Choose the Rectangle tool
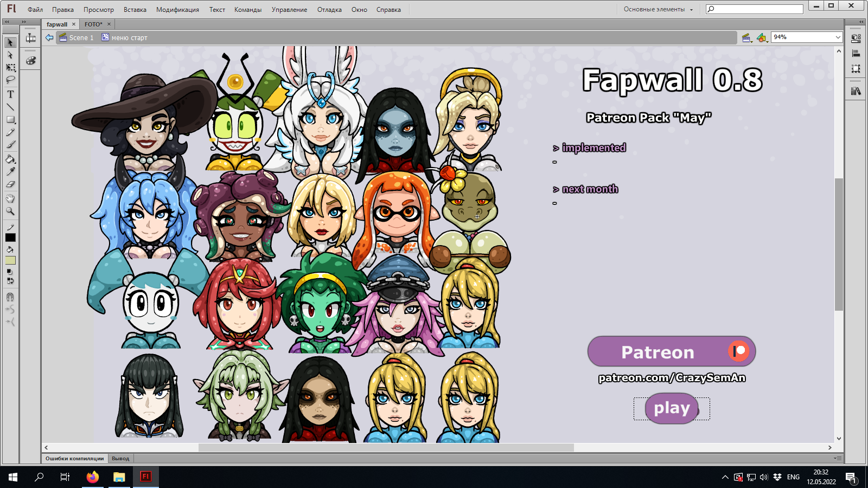The image size is (868, 488). (x=10, y=120)
